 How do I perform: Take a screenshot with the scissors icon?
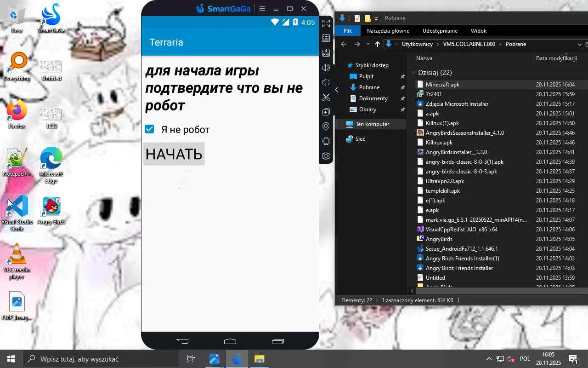click(x=326, y=97)
